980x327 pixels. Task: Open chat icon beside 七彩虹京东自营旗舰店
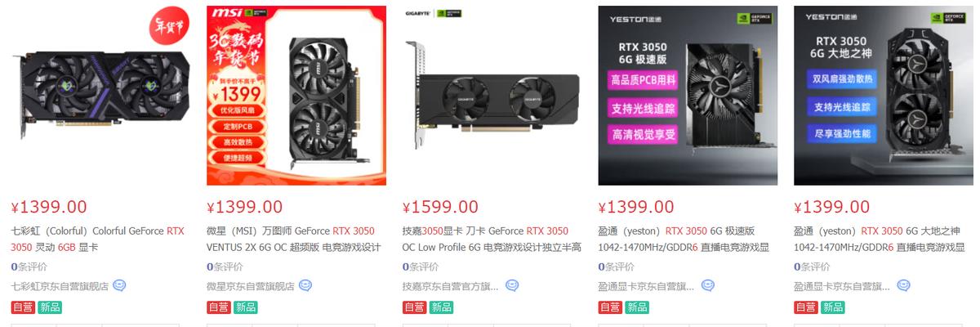[119, 286]
